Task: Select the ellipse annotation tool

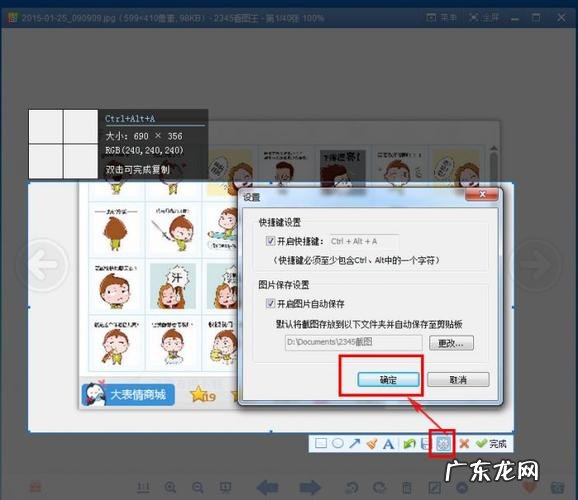Action: (338, 443)
